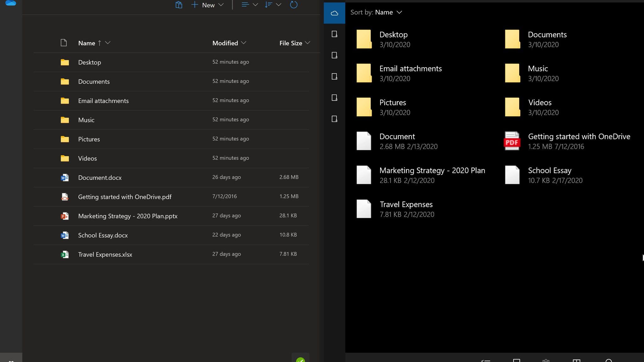Click the Excel icon beside Travel Expenses.xlsx
644x362 pixels.
point(64,254)
